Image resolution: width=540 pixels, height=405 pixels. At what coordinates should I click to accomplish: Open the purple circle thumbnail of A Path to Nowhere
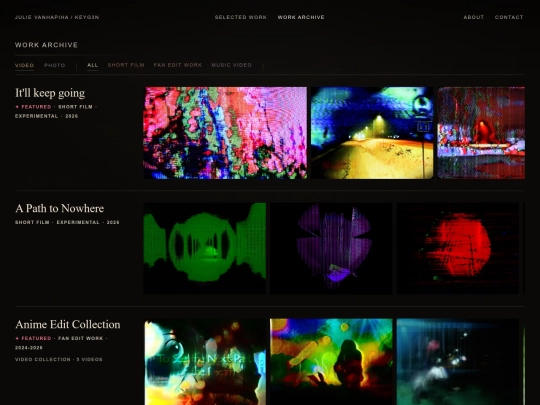(x=331, y=249)
